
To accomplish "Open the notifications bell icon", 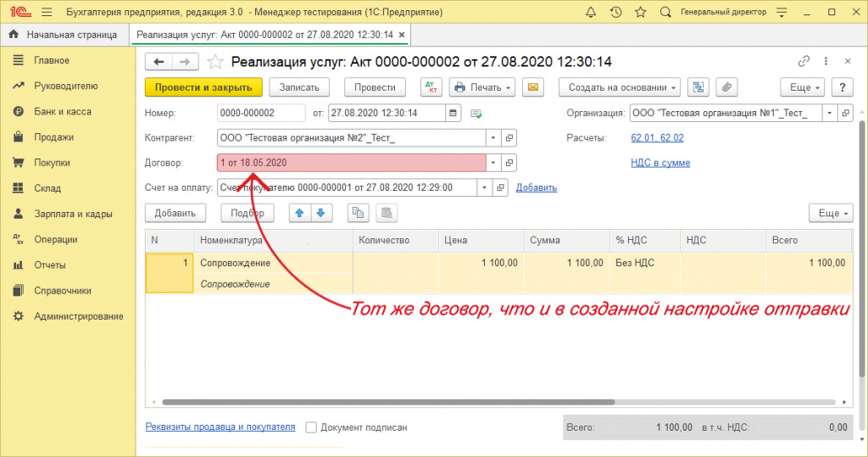I will coord(591,12).
